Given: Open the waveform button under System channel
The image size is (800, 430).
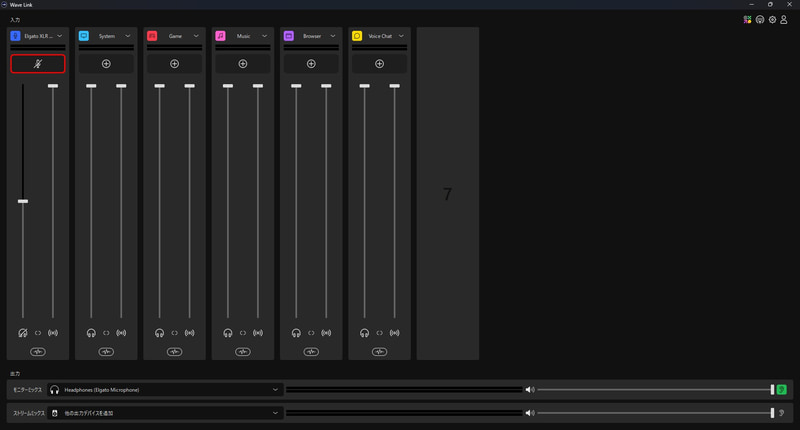Looking at the screenshot, I should pos(106,351).
